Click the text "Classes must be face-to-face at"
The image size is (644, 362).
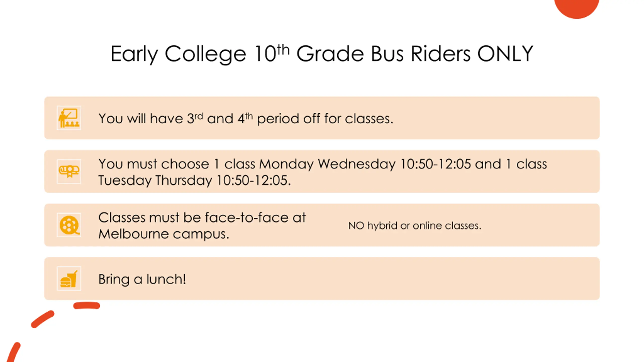tap(202, 217)
